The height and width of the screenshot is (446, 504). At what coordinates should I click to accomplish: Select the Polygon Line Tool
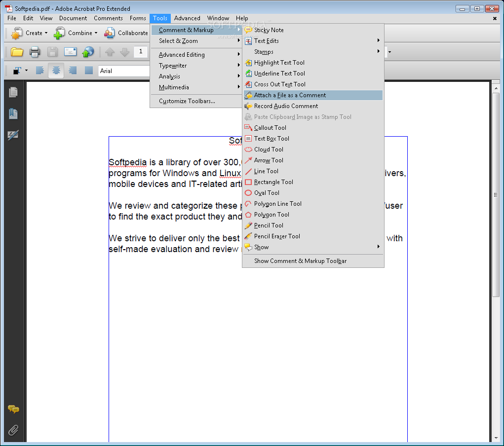[313, 204]
